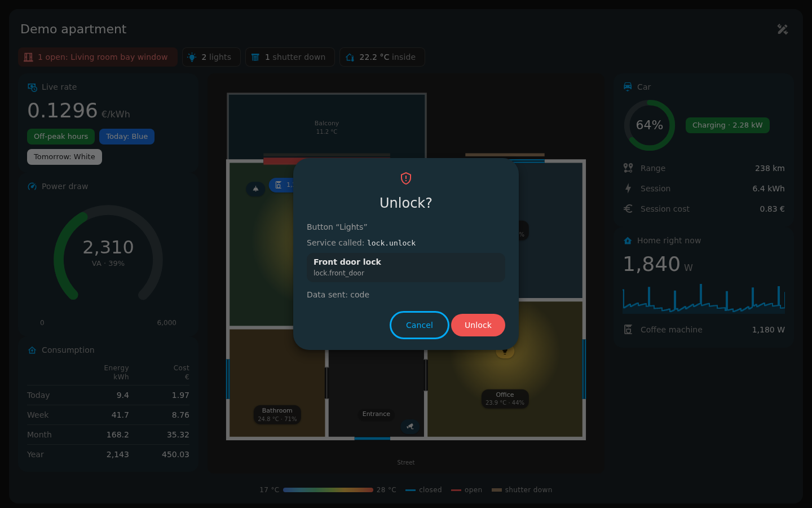The image size is (812, 508).
Task: Click the Session lightning bolt icon
Action: pos(628,189)
